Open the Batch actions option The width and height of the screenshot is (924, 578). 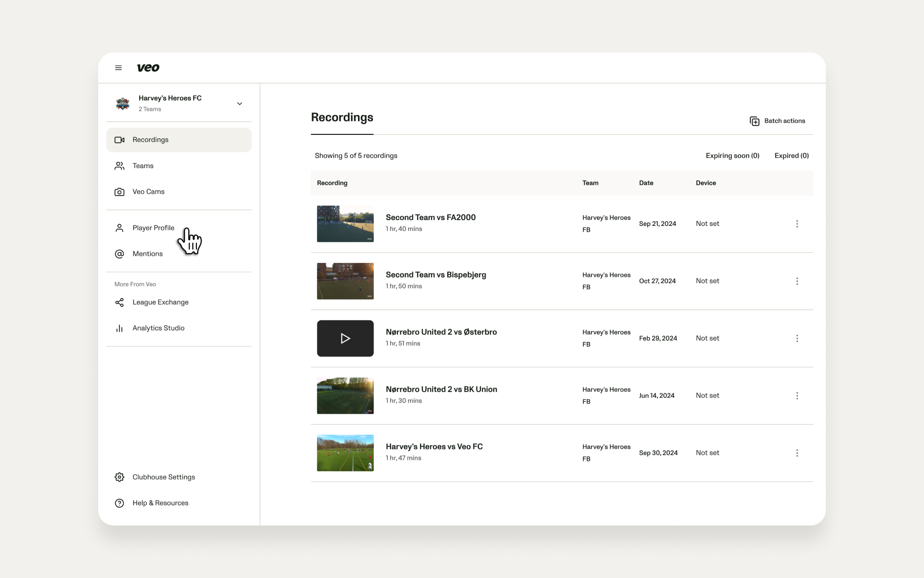[777, 121]
